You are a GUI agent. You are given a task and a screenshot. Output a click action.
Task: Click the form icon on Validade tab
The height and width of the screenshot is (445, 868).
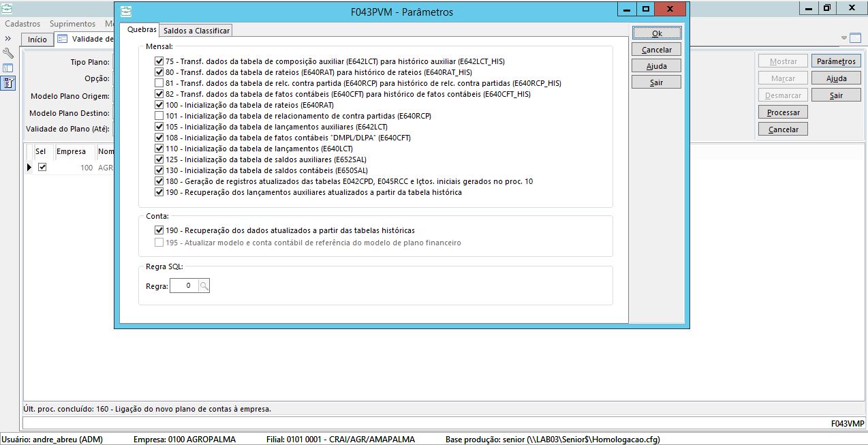click(62, 40)
